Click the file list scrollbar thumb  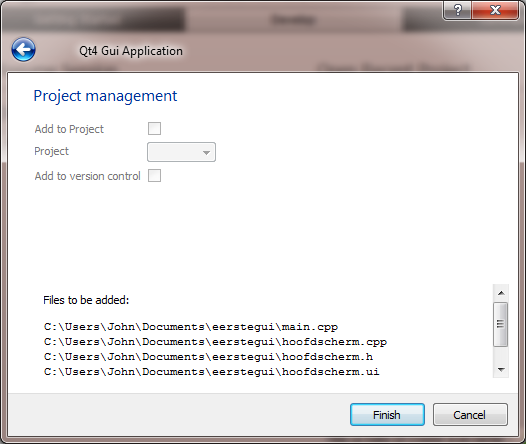(x=501, y=324)
